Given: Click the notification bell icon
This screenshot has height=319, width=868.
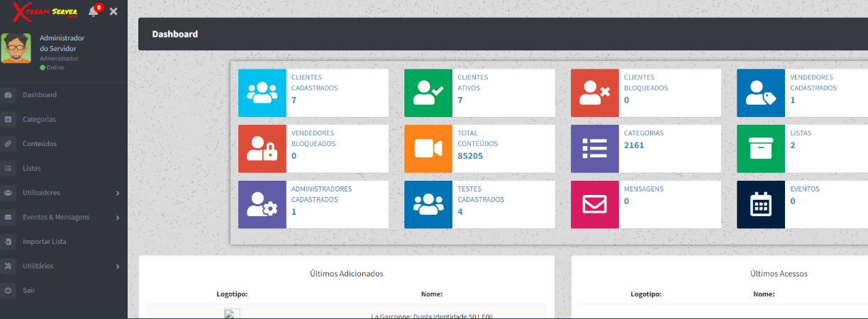Looking at the screenshot, I should [93, 11].
